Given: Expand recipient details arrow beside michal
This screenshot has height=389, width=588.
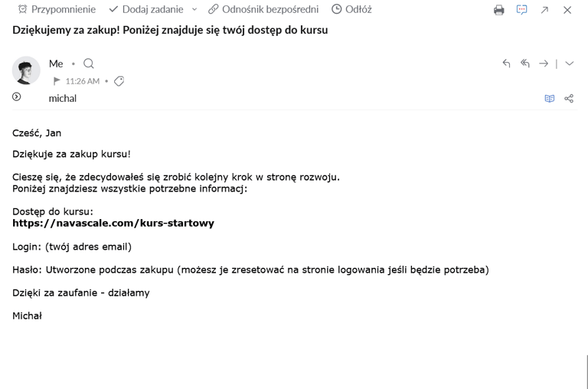Looking at the screenshot, I should pos(17,96).
